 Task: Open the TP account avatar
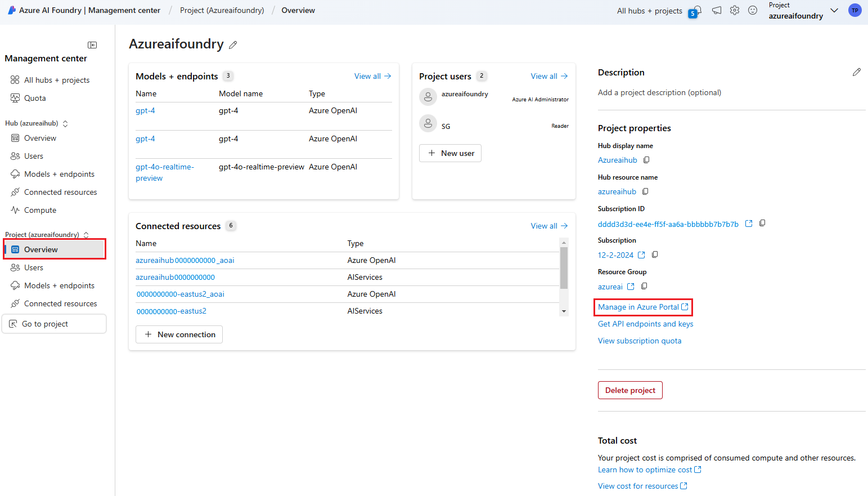855,10
